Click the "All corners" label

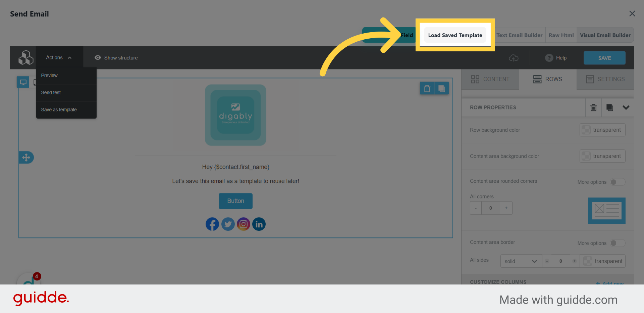pyautogui.click(x=482, y=196)
